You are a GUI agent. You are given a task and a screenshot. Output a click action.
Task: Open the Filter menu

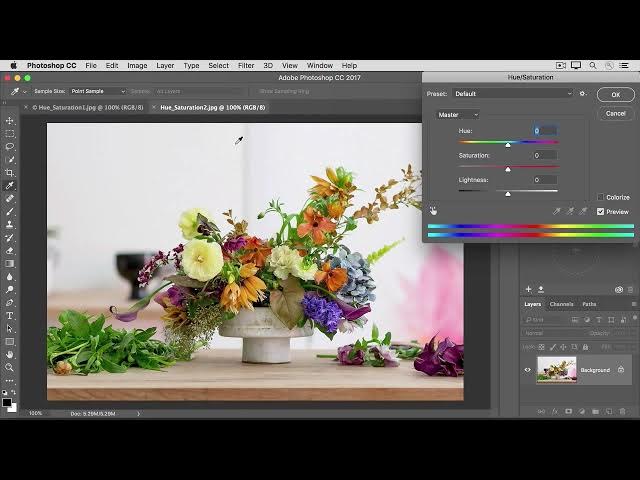[x=245, y=65]
